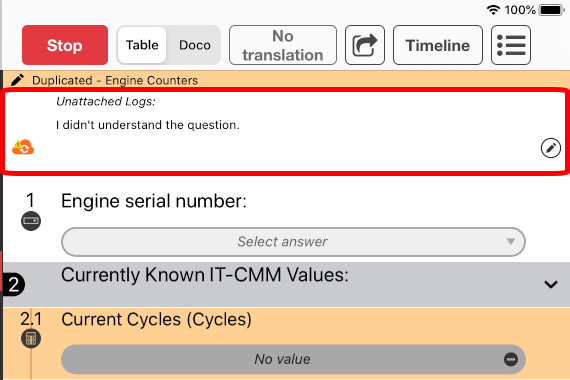Click the Select answer dropdown arrow

pos(511,241)
